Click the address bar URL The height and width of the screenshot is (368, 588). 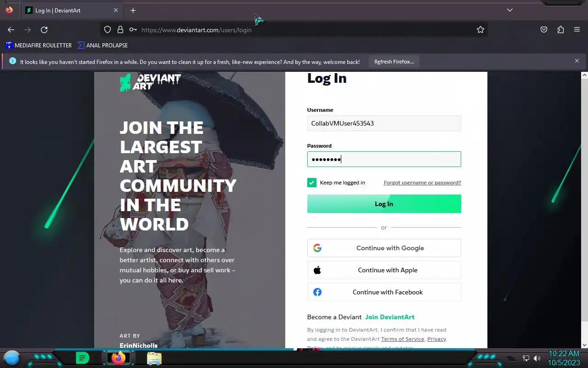(x=197, y=30)
